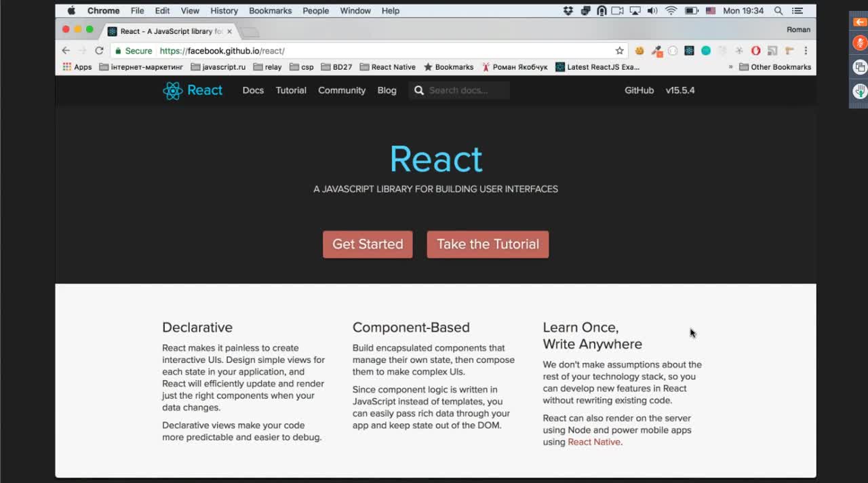Open the Apps shortcut in bookmarks bar

pos(77,67)
